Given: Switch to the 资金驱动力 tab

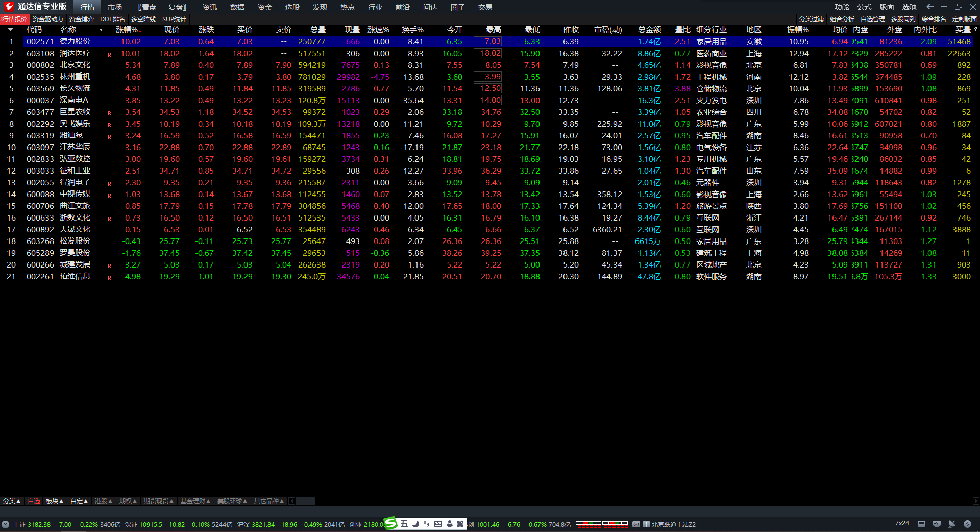Looking at the screenshot, I should click(48, 19).
